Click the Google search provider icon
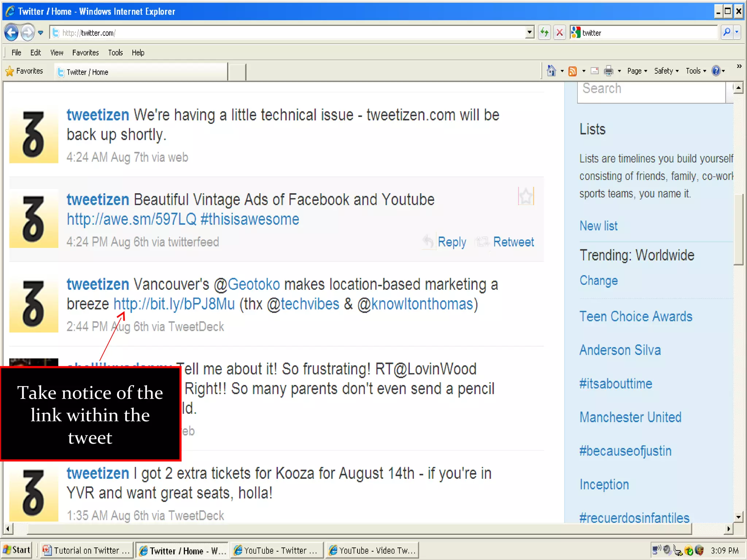The height and width of the screenshot is (560, 747). (576, 33)
